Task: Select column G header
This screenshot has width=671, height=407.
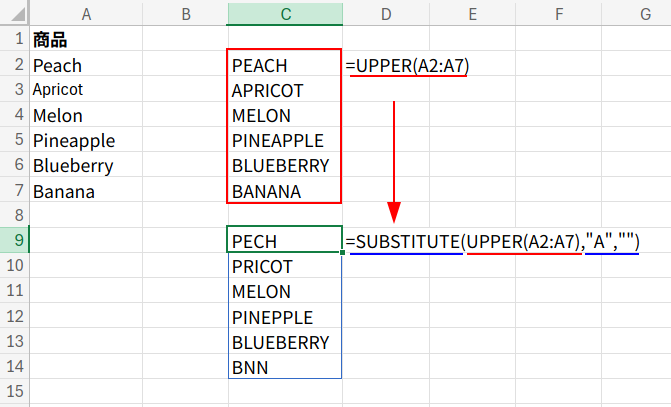Action: point(645,14)
